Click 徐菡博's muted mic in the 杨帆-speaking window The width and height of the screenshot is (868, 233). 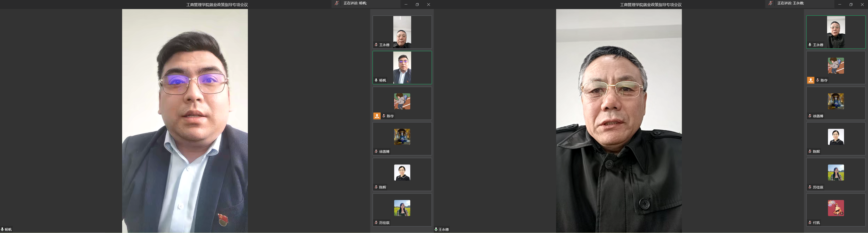tap(376, 151)
